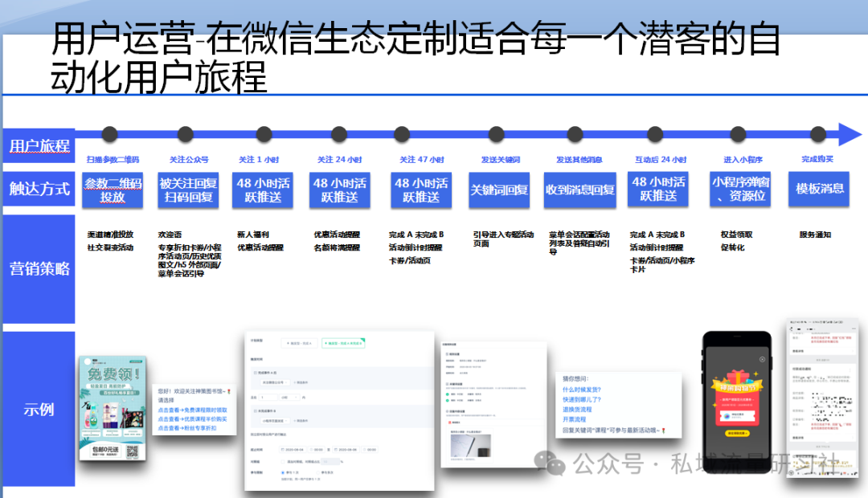Click the 48小时活跃推送 box under 关注 47 小时

pyautogui.click(x=420, y=190)
